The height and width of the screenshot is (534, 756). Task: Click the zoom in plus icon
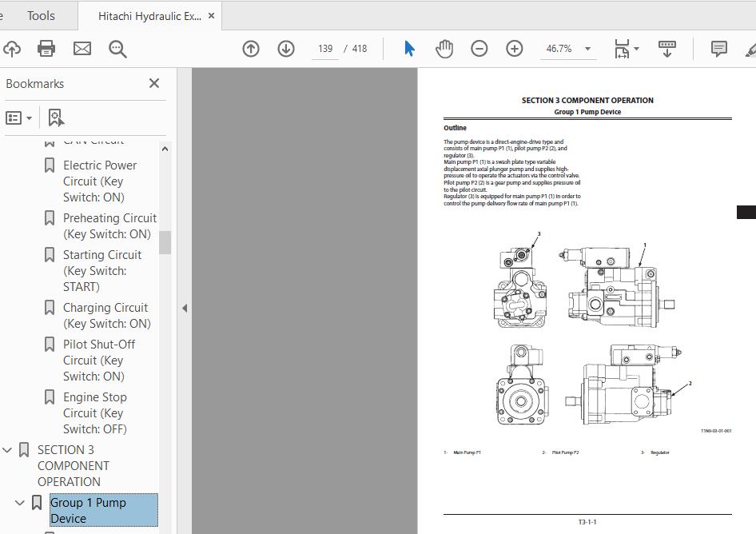tap(515, 49)
